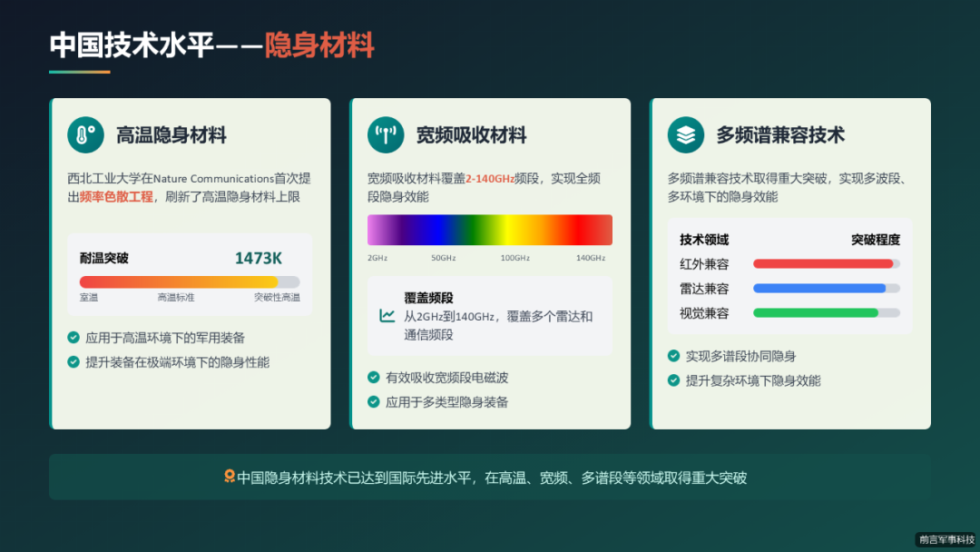
Task: Select the thermometer icon on 高温隐身材料 card
Action: tap(84, 134)
